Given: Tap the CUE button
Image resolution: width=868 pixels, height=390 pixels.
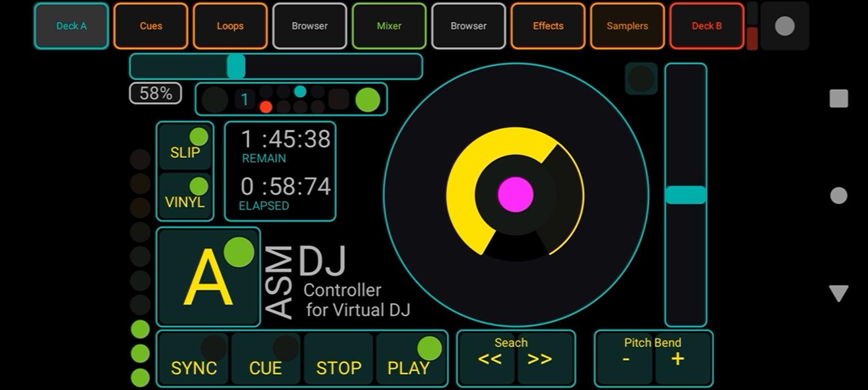Looking at the screenshot, I should coord(265,359).
